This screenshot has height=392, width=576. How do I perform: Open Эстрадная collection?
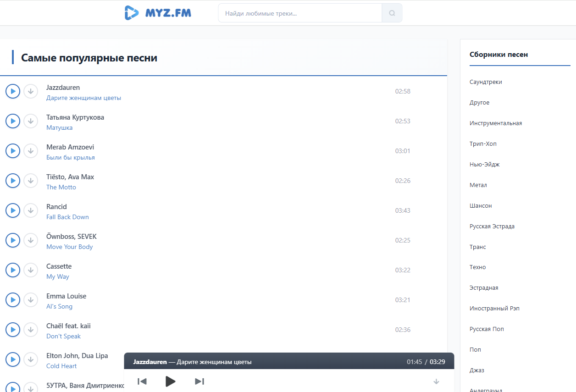(x=484, y=288)
